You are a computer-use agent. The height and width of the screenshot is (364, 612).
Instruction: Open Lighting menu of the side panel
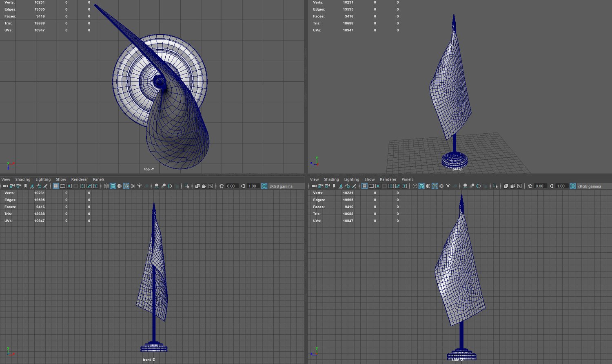point(352,179)
